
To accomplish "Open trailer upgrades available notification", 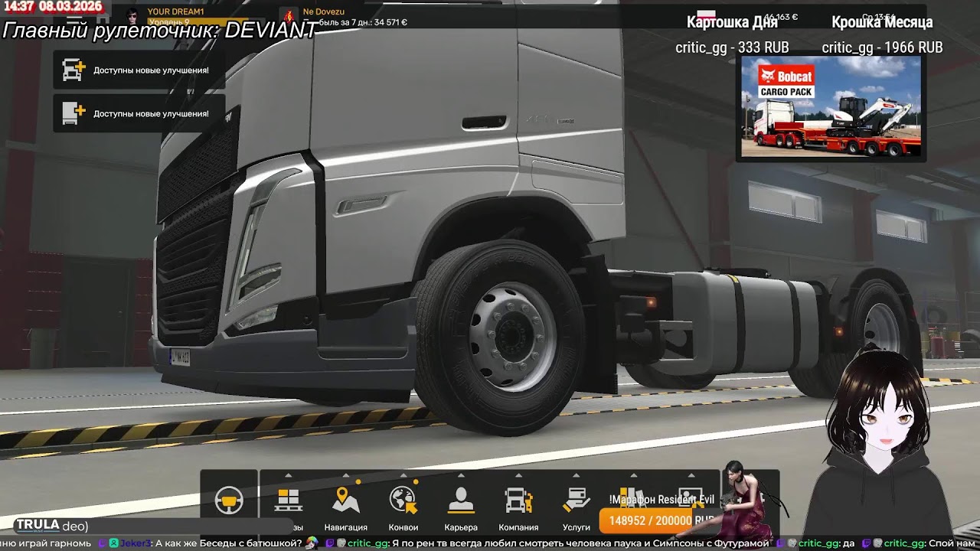I will point(139,113).
